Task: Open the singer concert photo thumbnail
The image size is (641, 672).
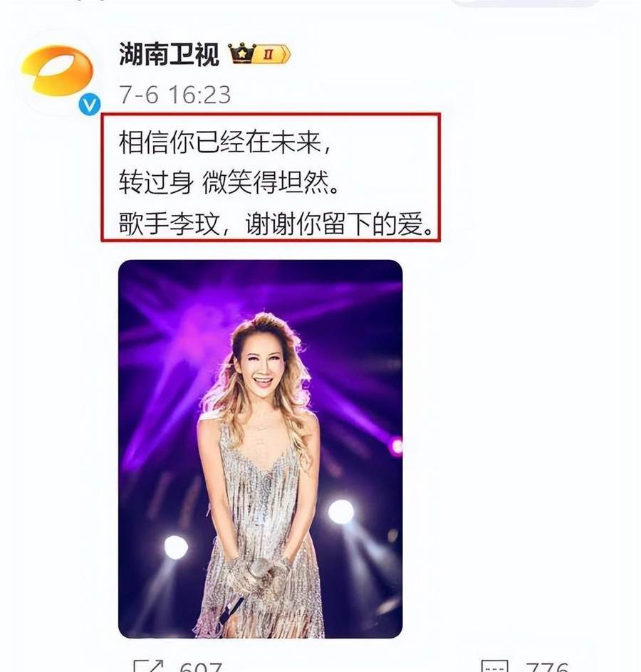Action: (260, 448)
